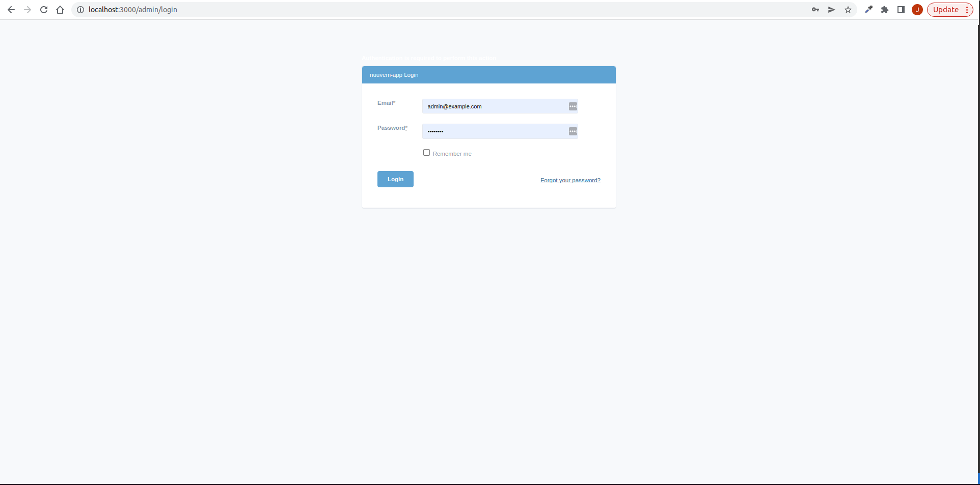Image resolution: width=980 pixels, height=485 pixels.
Task: Open autofill options on the Email field
Action: 573,106
